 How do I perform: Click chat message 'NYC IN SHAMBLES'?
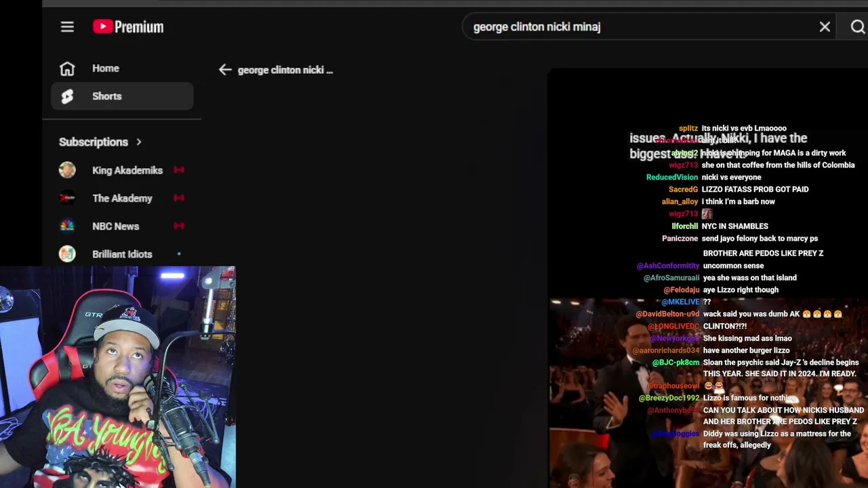[x=735, y=226]
